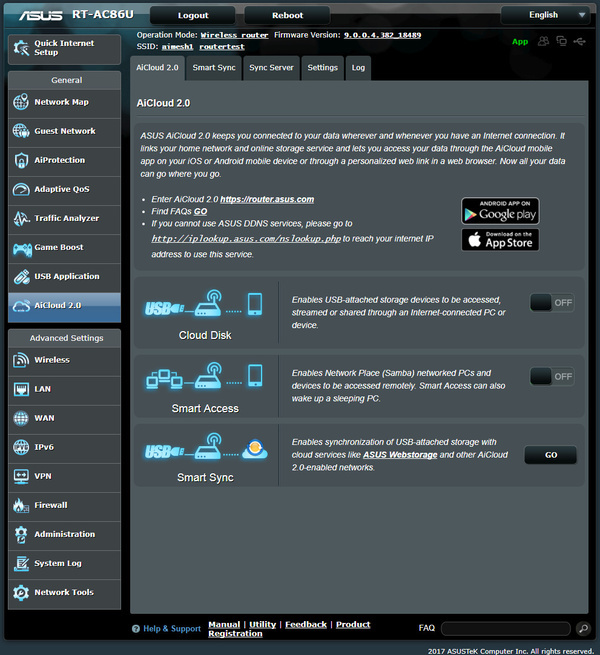This screenshot has height=655, width=600.
Task: Click the routertest SSID link
Action: point(222,47)
